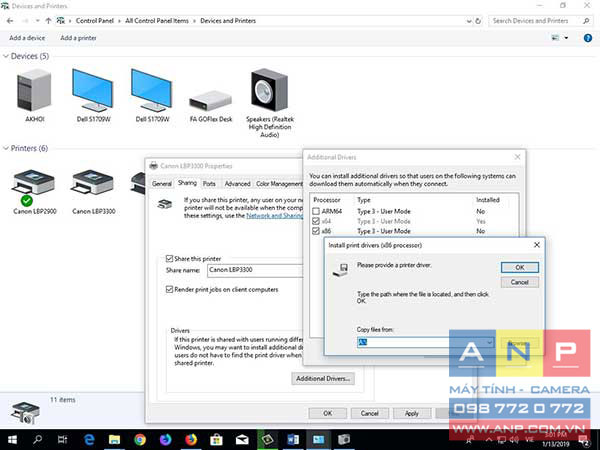Launch Google Chrome from taskbar
Screen dimensions: 600x450
[140, 440]
